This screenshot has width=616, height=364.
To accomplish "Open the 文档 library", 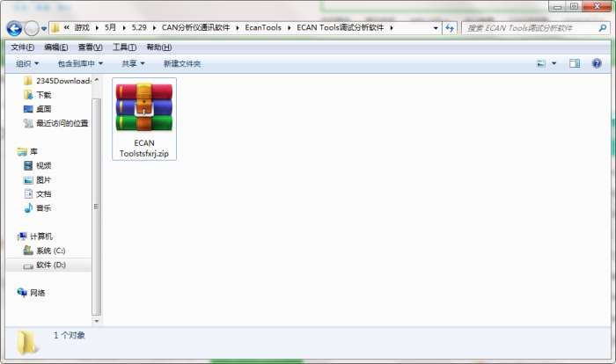I will click(38, 194).
